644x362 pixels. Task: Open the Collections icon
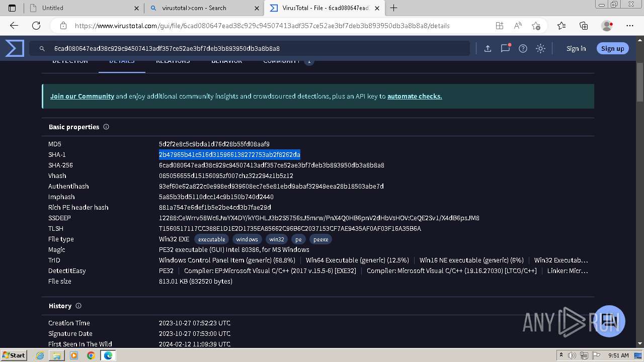[584, 26]
